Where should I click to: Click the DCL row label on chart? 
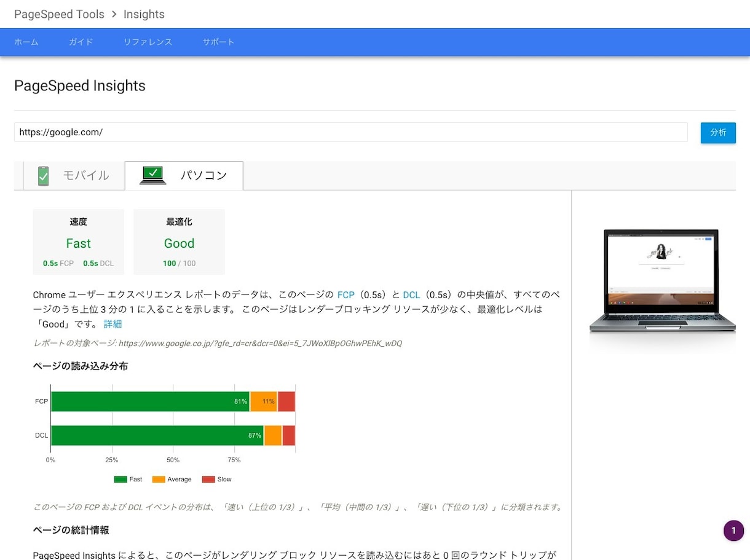coord(41,435)
